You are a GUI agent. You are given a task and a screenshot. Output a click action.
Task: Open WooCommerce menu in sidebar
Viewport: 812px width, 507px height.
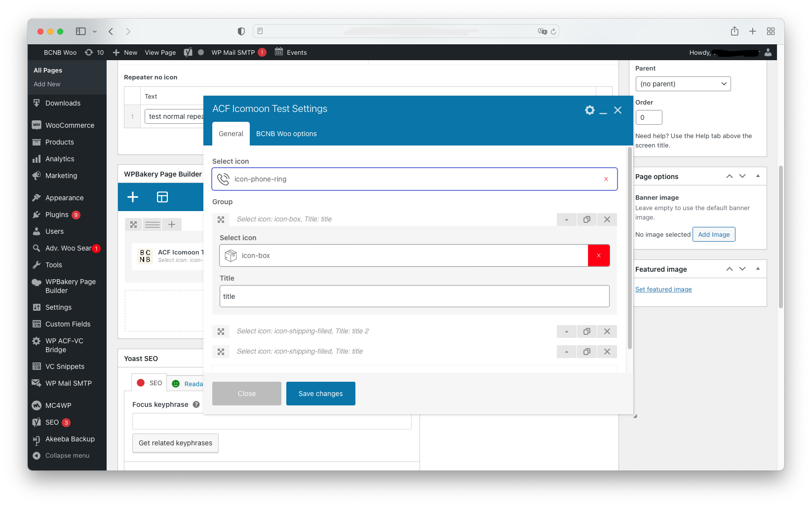(67, 125)
